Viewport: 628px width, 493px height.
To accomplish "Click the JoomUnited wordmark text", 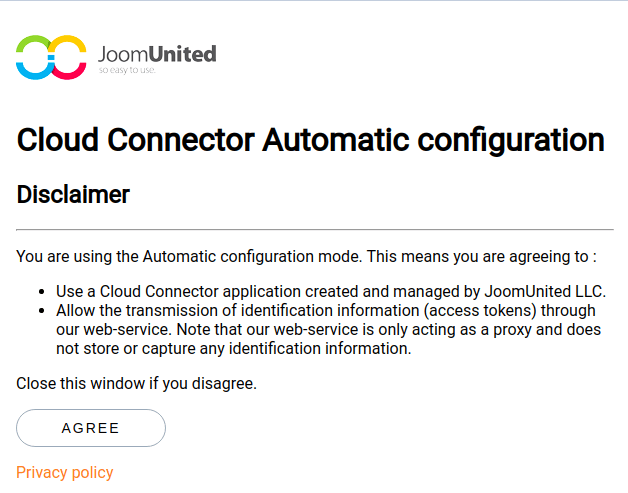I will [157, 54].
